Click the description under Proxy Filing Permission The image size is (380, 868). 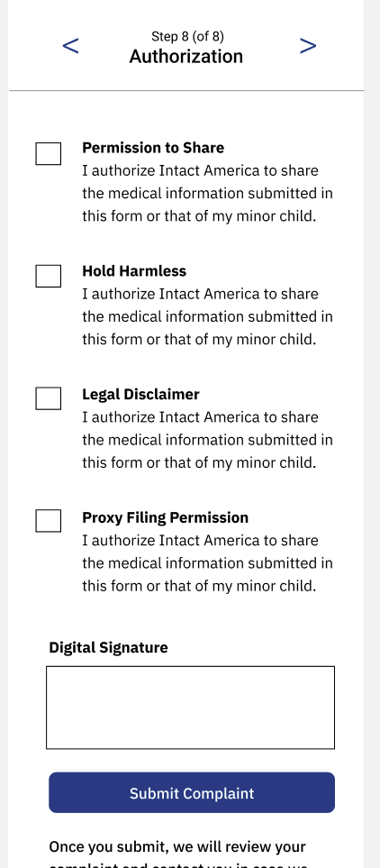207,563
